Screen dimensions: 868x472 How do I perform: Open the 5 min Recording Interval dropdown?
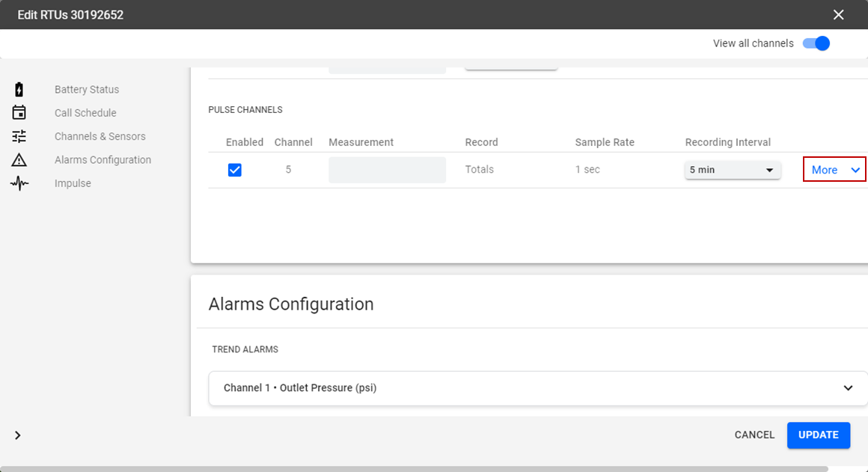tap(733, 170)
